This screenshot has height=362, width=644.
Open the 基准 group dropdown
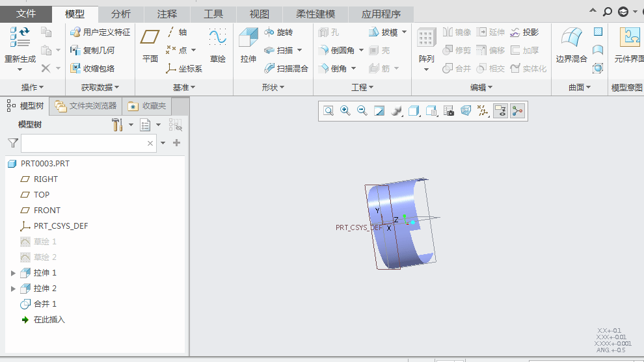[184, 88]
